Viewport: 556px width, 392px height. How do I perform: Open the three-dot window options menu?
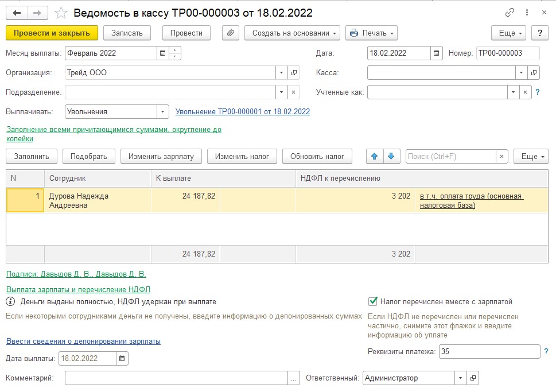527,13
